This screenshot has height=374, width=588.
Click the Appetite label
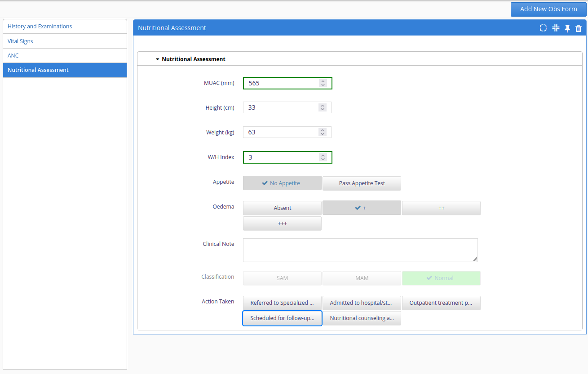[x=224, y=182]
